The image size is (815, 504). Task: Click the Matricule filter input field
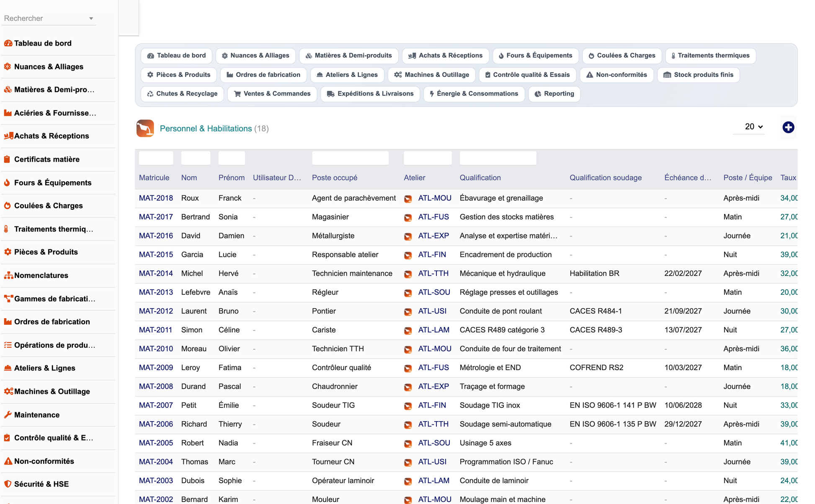pyautogui.click(x=156, y=158)
